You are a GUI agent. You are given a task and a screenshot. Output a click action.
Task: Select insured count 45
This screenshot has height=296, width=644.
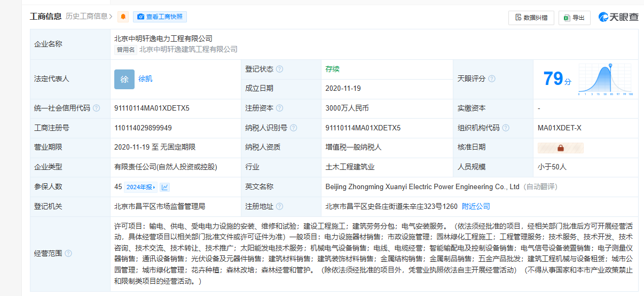click(x=118, y=187)
